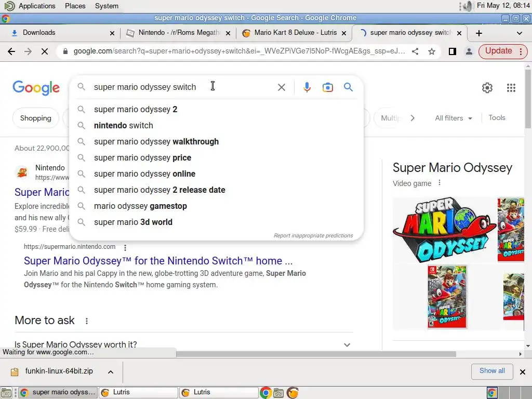532x399 pixels.
Task: Choose suggestion super mario odyssey online
Action: 217,174
